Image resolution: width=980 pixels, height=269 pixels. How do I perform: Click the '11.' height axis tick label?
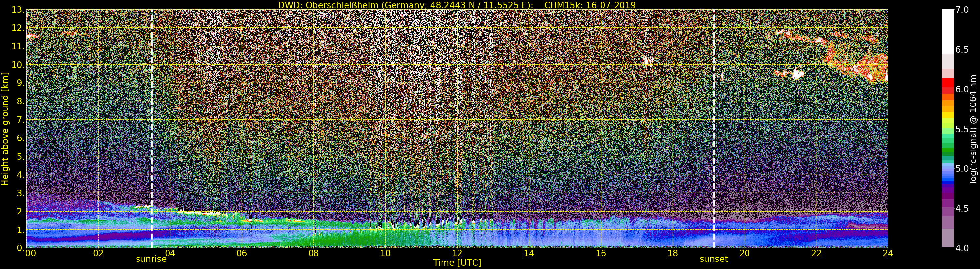18,46
